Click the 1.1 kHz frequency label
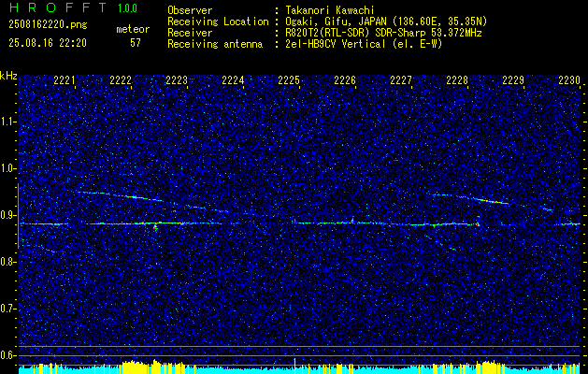 (x=8, y=122)
